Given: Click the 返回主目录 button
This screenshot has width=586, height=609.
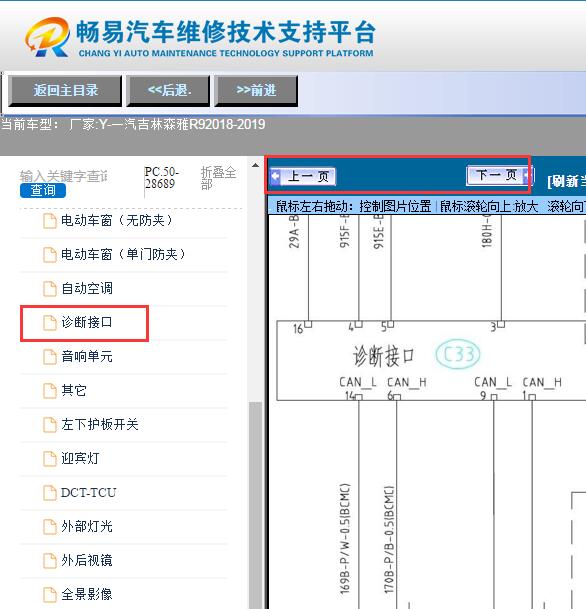Looking at the screenshot, I should 65,91.
